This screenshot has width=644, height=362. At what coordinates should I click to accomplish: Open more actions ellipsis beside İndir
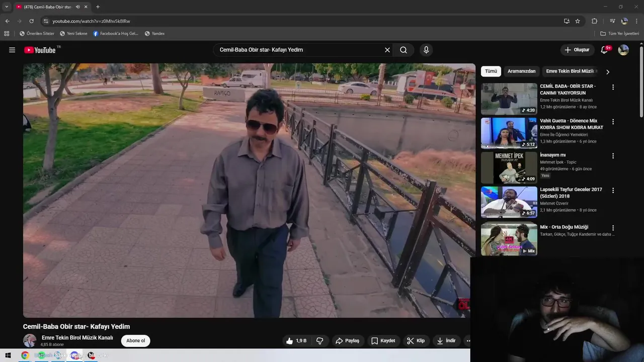click(x=468, y=341)
